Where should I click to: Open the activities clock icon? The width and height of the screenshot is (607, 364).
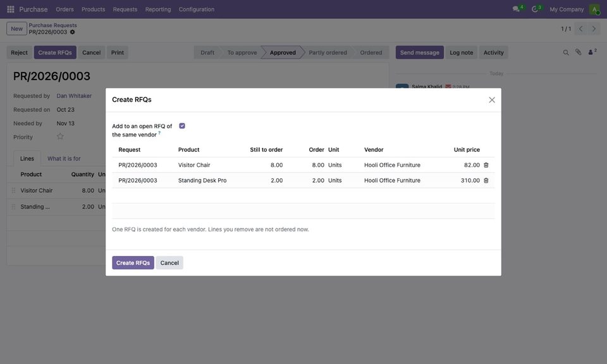click(535, 9)
